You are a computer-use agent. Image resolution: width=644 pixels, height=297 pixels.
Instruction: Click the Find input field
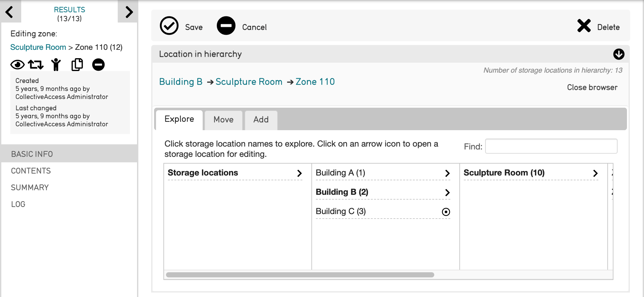click(x=551, y=146)
